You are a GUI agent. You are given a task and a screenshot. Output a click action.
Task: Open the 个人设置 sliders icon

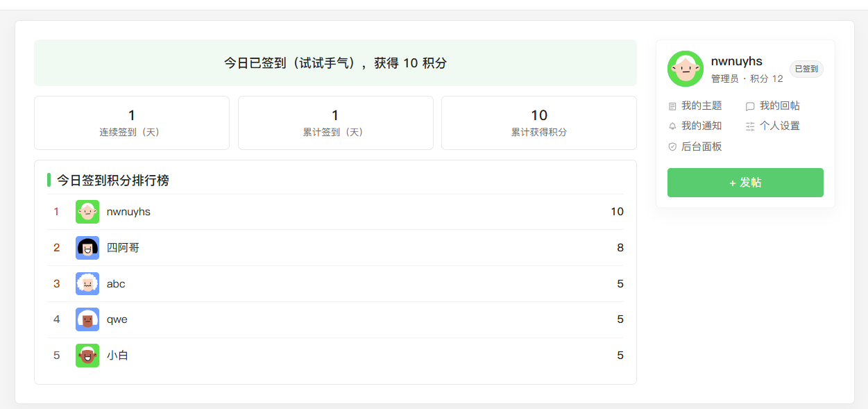[x=750, y=126]
